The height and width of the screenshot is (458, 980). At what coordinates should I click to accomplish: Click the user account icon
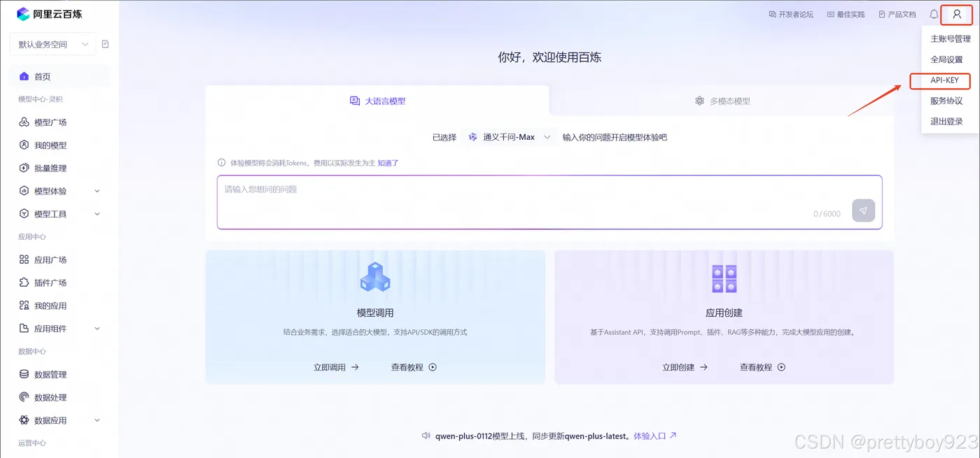pos(957,14)
